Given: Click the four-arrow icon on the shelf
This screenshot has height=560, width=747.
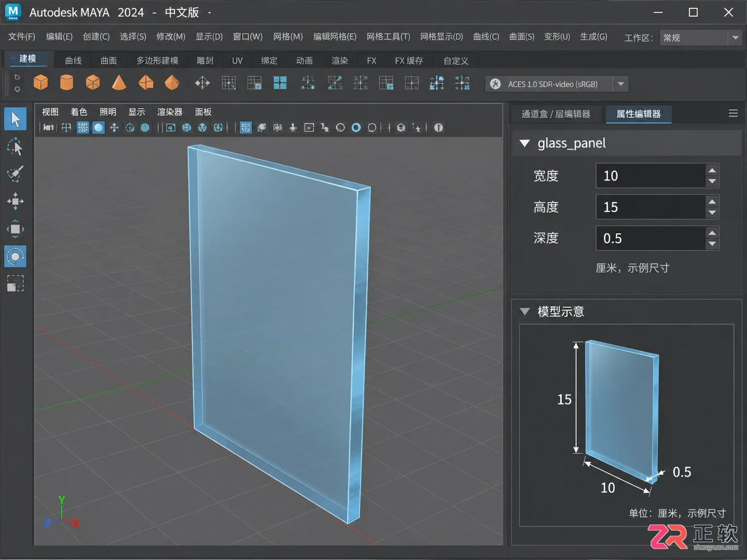Looking at the screenshot, I should click(202, 83).
